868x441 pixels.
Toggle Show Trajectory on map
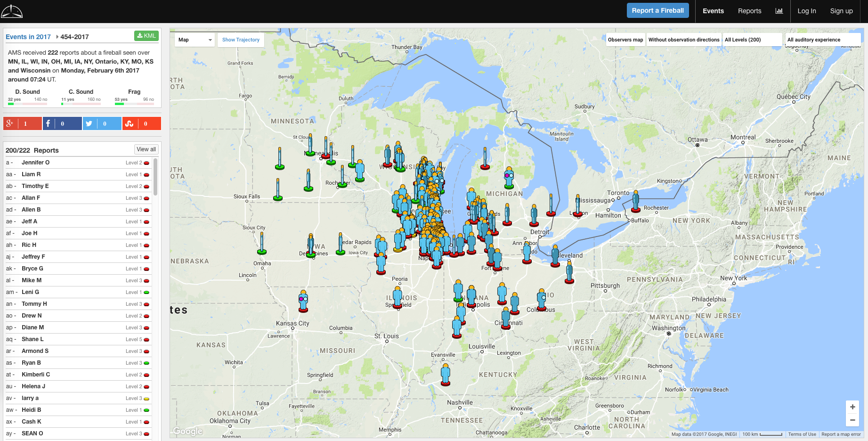[x=241, y=40]
